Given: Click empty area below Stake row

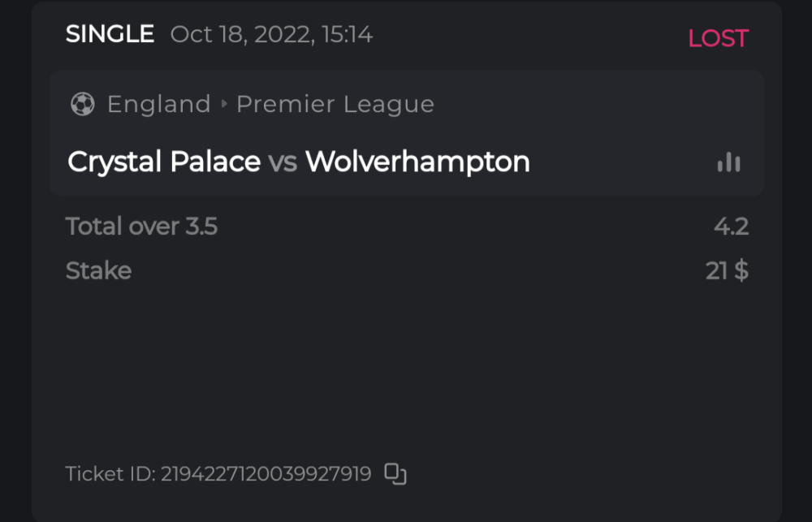Looking at the screenshot, I should 406,365.
